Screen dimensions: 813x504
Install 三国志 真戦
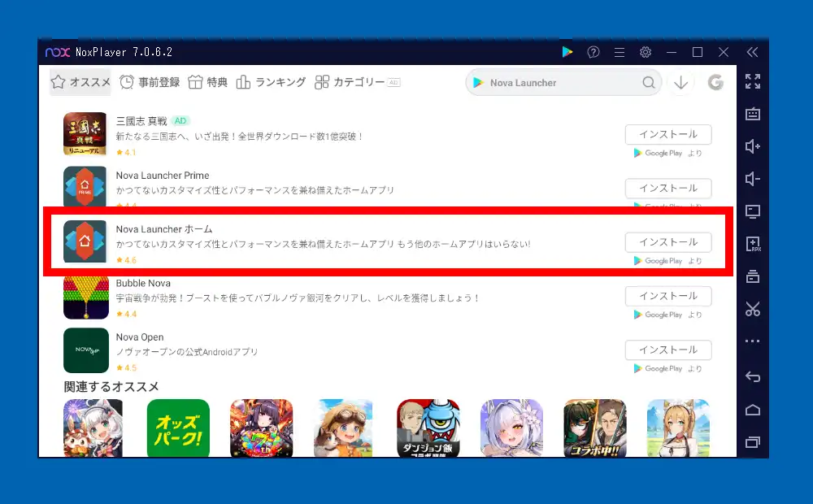(x=668, y=134)
